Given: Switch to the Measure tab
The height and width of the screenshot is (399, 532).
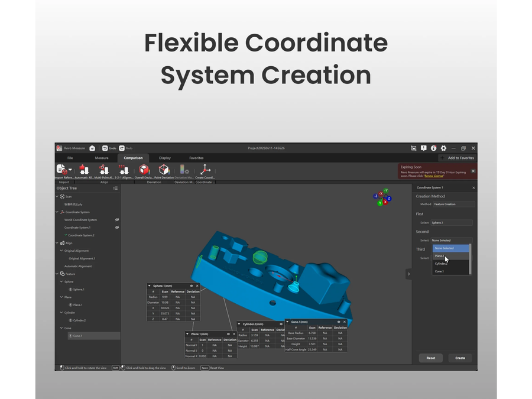Looking at the screenshot, I should pyautogui.click(x=102, y=158).
